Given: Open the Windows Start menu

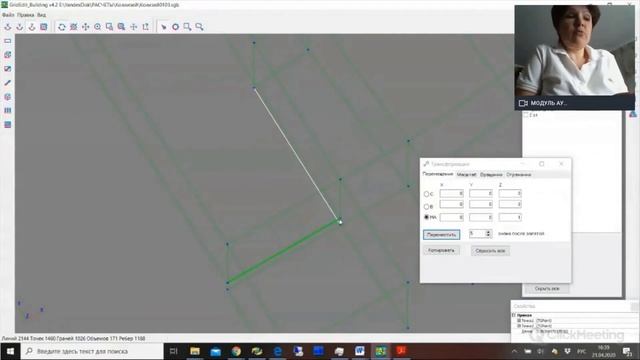Looking at the screenshot, I should tap(10, 351).
